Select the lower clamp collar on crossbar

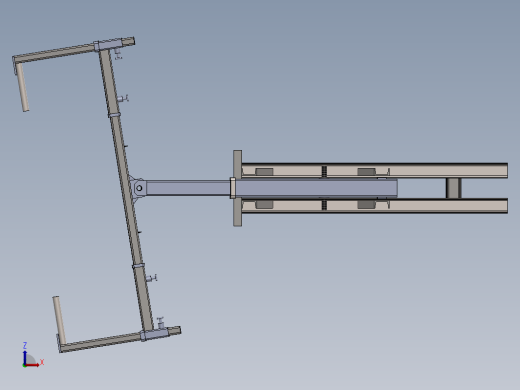pos(138,266)
